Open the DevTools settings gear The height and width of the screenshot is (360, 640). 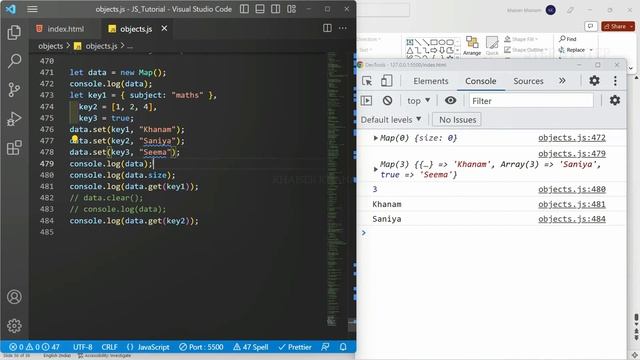594,81
